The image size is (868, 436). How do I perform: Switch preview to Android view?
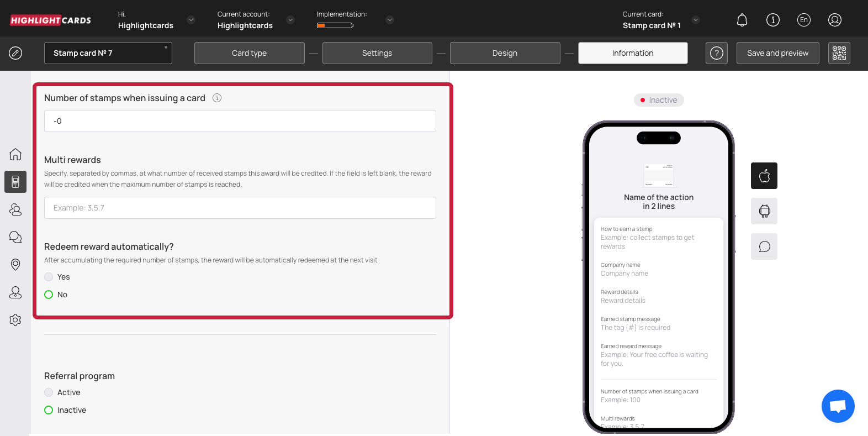(764, 211)
